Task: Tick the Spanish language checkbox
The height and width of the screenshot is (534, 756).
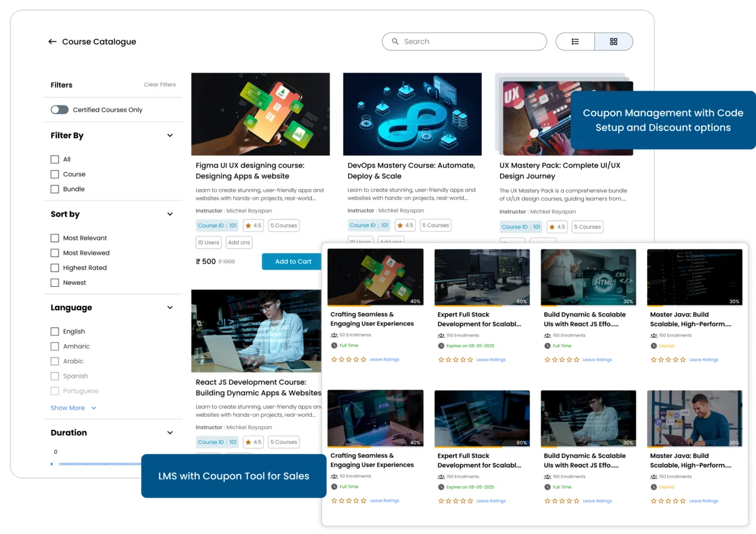Action: (x=55, y=376)
